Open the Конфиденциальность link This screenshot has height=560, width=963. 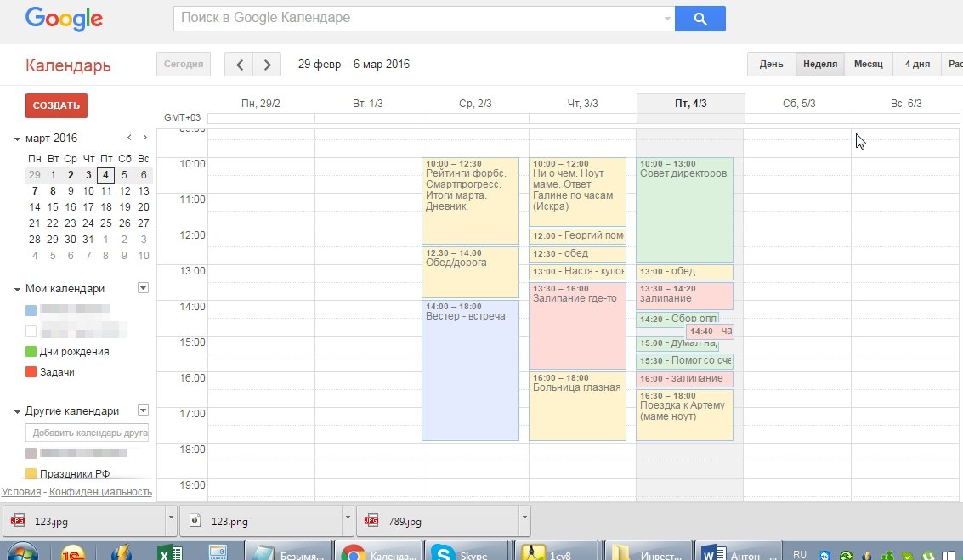100,492
